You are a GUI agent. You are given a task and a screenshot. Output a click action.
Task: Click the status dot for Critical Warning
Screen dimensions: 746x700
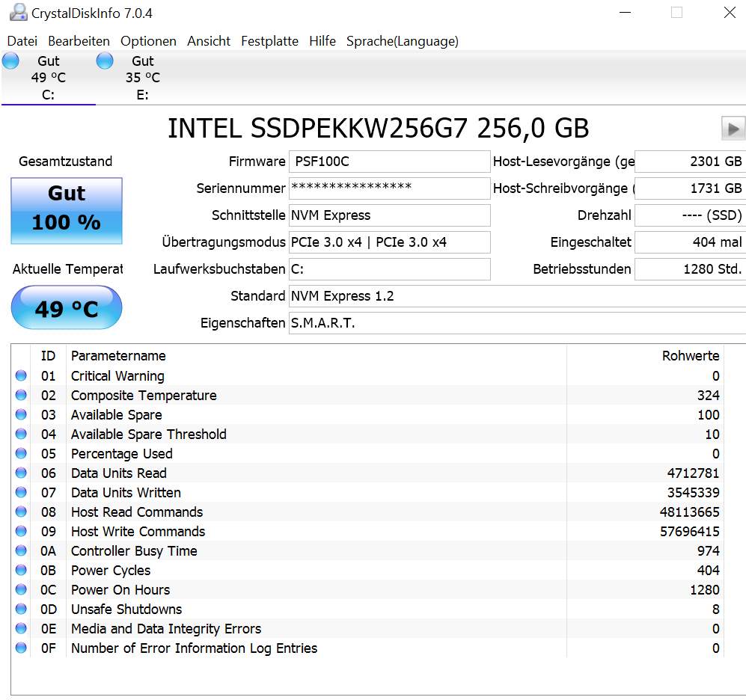point(21,375)
